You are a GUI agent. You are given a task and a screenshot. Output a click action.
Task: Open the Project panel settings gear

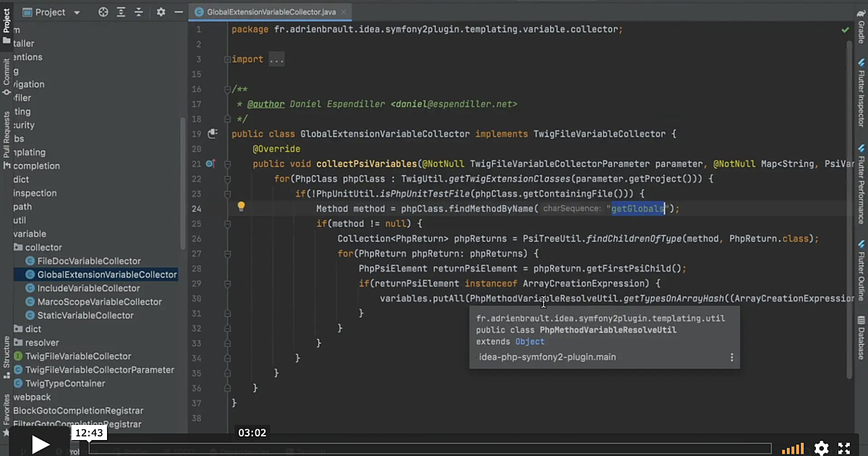coord(161,12)
